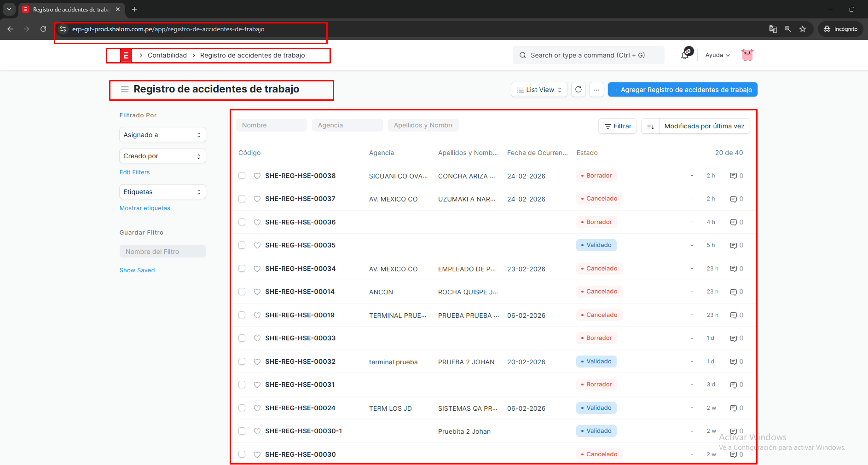
Task: Open the Ayuda help menu
Action: click(x=717, y=55)
